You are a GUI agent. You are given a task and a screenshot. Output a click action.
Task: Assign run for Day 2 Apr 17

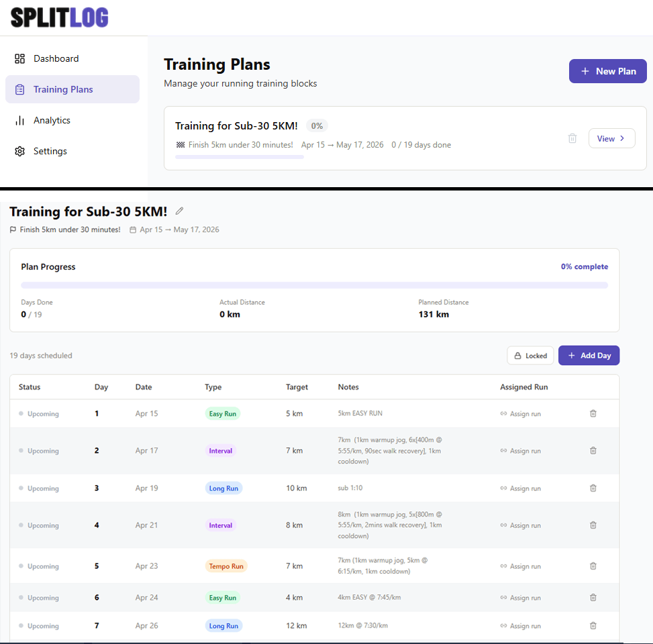pyautogui.click(x=521, y=451)
